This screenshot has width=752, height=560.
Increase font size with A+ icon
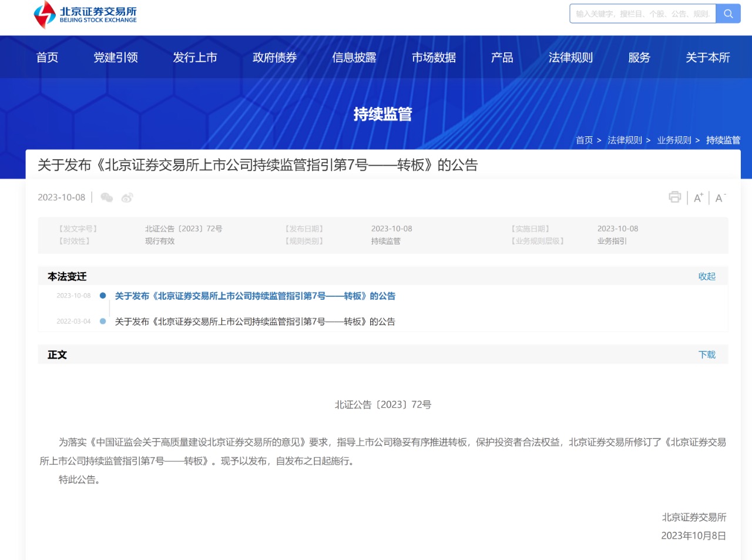coord(699,198)
